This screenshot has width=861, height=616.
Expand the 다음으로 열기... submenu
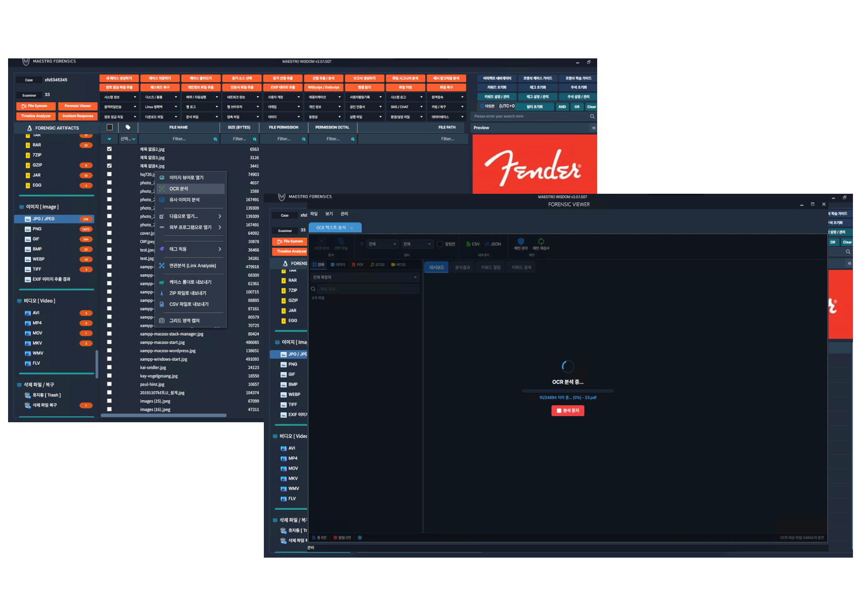pyautogui.click(x=191, y=216)
